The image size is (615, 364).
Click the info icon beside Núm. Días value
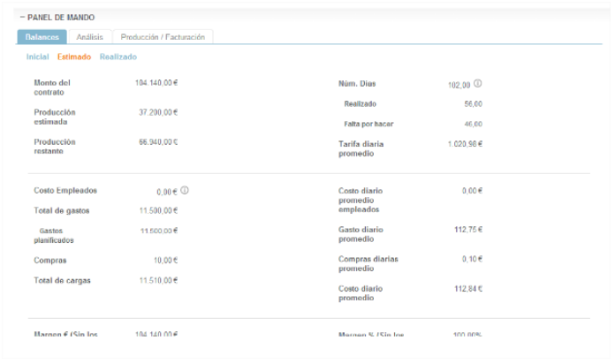(x=478, y=84)
